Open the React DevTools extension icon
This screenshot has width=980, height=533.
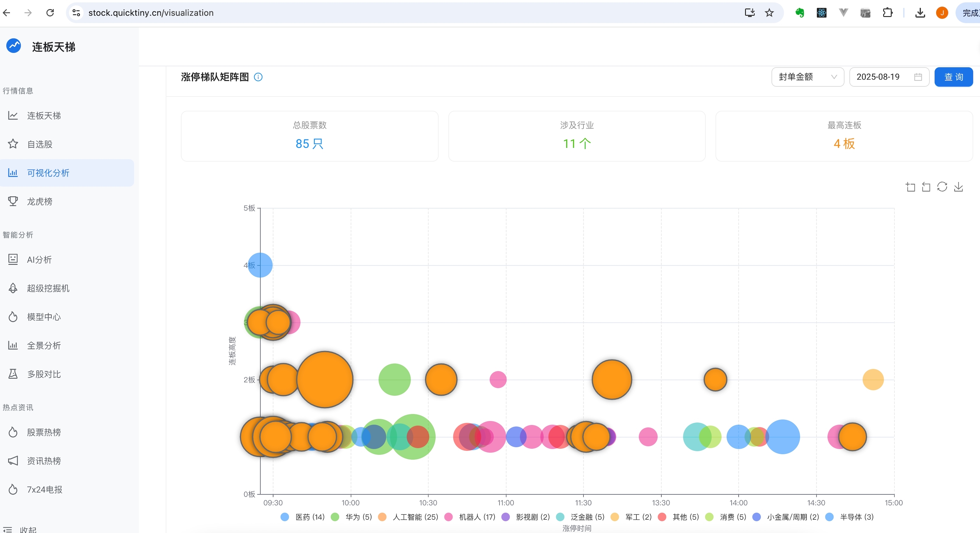(x=821, y=12)
